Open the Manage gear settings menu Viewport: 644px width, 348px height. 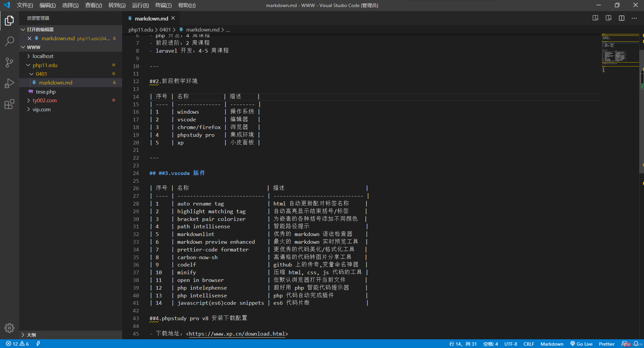point(9,328)
